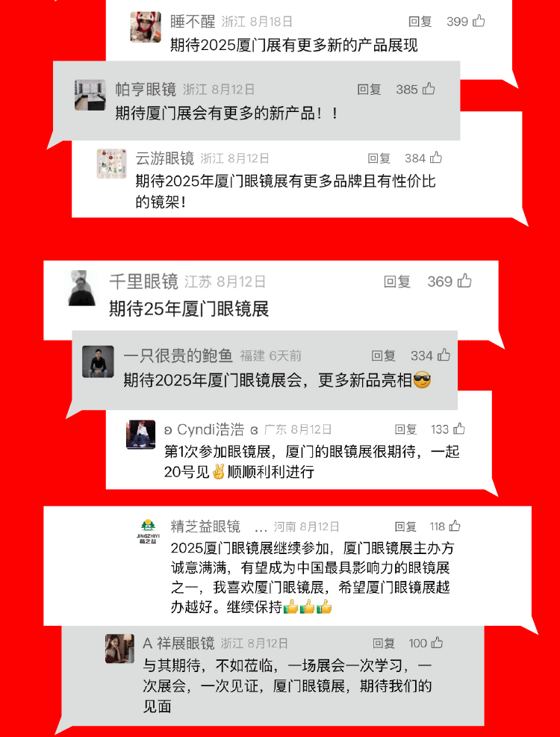Open 睡不醒's profile avatar
Viewport: 560px width, 737px height.
tap(146, 27)
